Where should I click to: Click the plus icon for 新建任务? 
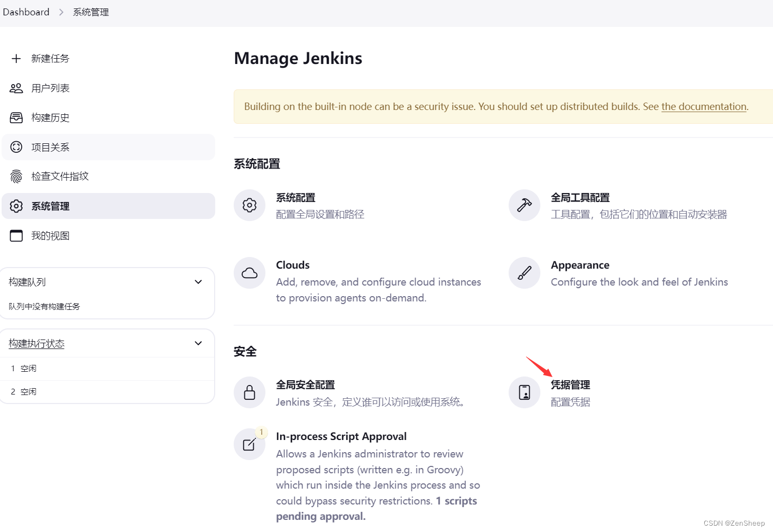16,59
